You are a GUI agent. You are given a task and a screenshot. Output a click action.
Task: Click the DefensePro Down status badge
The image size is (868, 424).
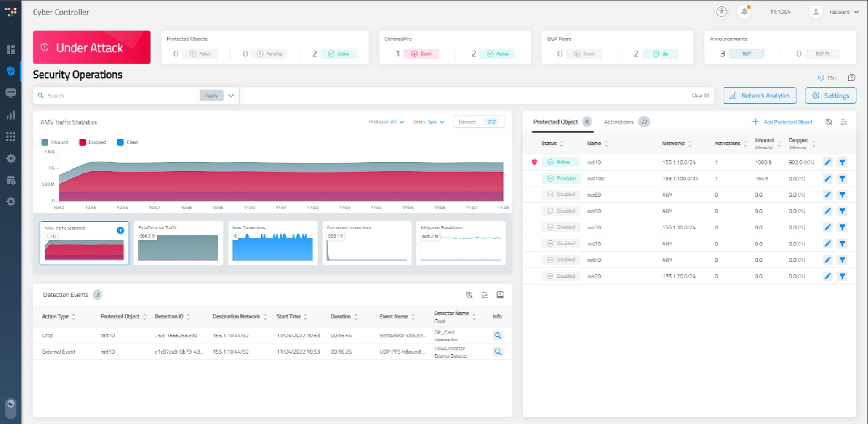[422, 54]
